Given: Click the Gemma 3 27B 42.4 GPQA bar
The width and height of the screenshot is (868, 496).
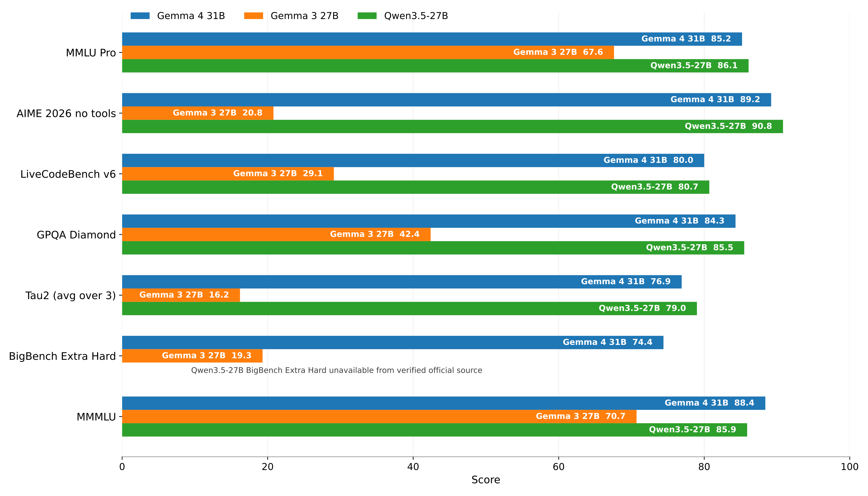Looking at the screenshot, I should [276, 234].
